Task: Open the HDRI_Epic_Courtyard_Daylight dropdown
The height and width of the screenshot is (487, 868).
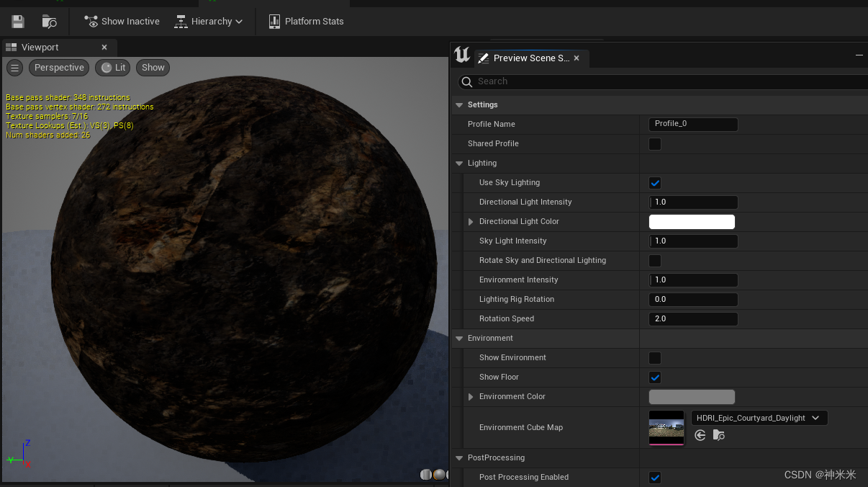Action: coord(759,418)
